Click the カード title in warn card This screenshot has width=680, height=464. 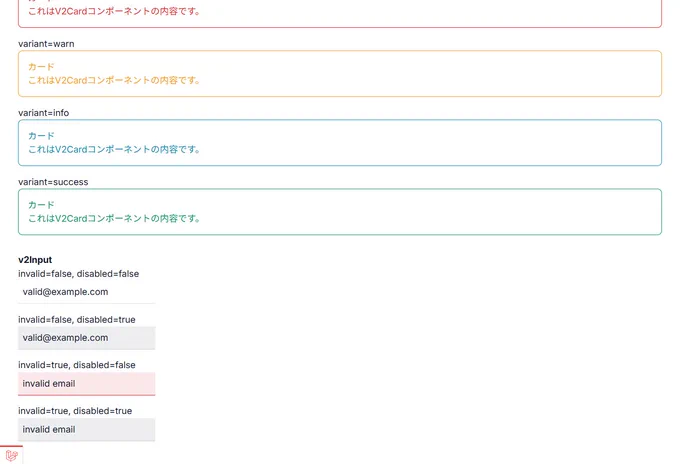pyautogui.click(x=41, y=67)
